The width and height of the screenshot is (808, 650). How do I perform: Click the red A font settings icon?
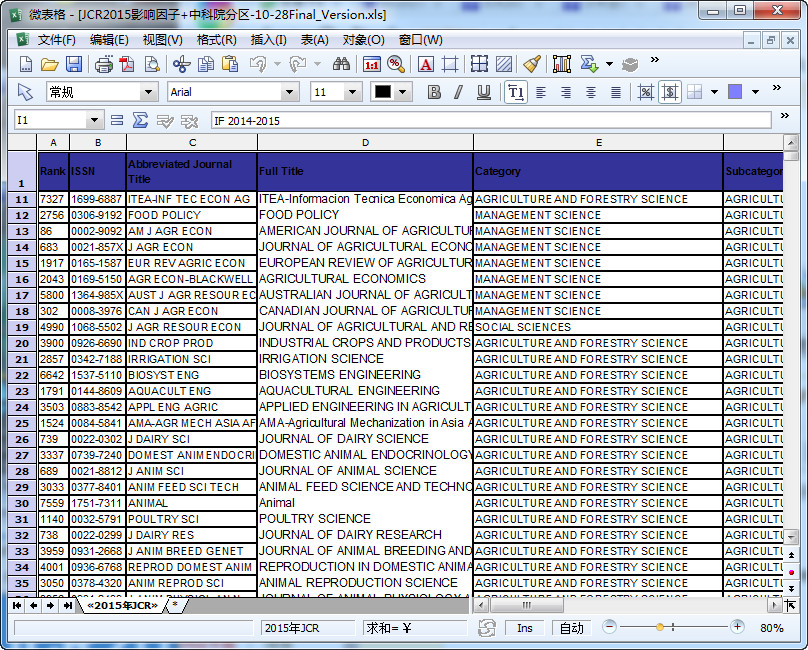[x=426, y=64]
